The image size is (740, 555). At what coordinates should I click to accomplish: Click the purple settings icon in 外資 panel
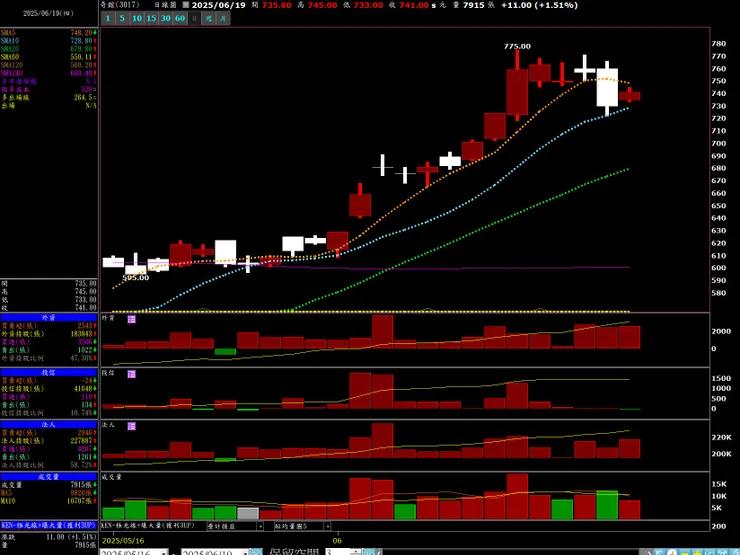pos(132,320)
